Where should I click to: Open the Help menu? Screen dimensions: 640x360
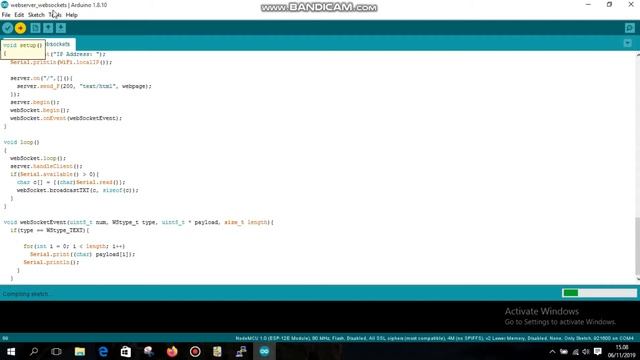(x=71, y=15)
